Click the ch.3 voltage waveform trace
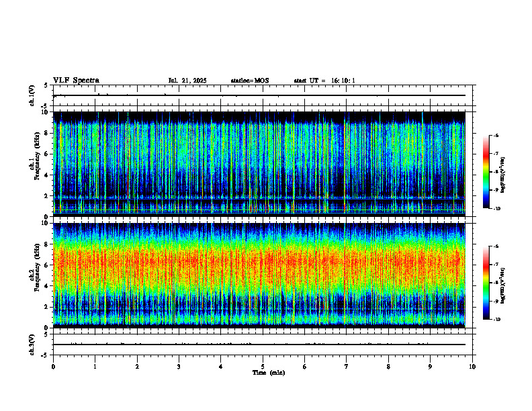The width and height of the screenshot is (532, 411). pos(259,345)
